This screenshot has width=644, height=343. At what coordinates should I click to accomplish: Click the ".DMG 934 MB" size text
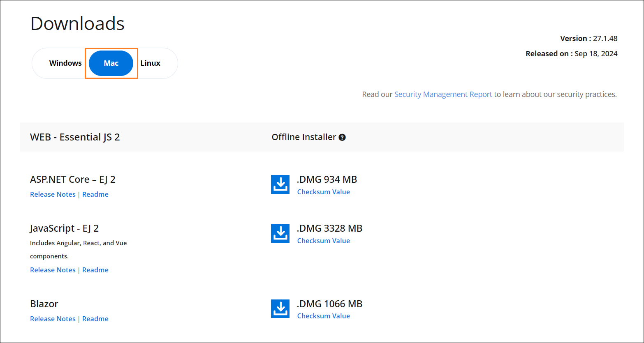click(327, 180)
